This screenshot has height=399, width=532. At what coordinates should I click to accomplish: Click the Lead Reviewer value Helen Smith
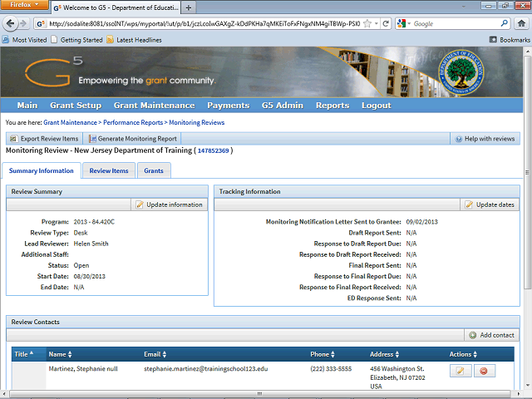click(x=91, y=244)
